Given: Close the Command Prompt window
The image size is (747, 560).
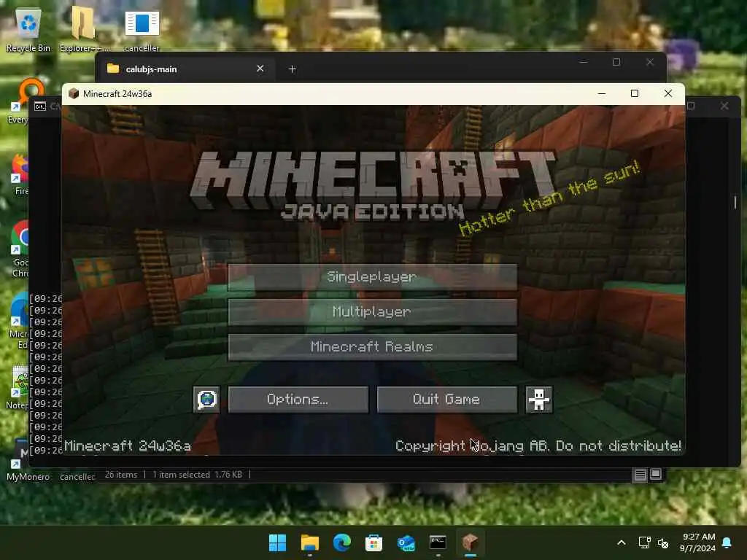Looking at the screenshot, I should click(724, 106).
